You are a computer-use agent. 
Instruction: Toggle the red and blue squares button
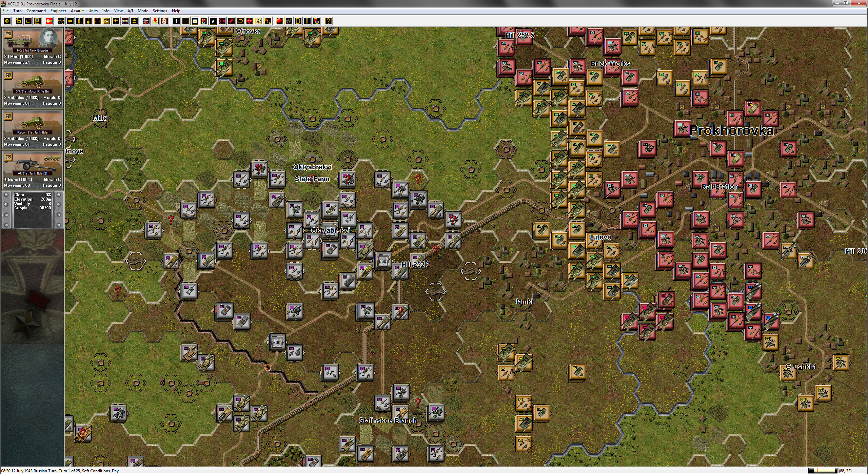316,21
